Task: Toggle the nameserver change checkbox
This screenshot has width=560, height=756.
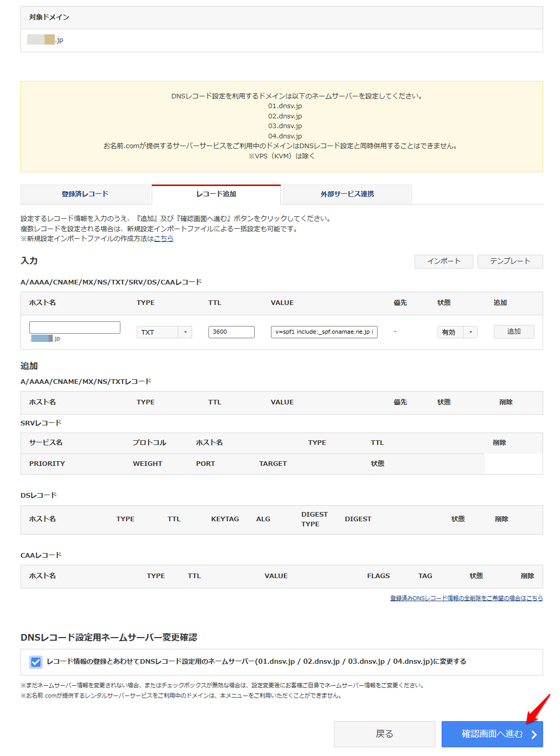Action: pyautogui.click(x=36, y=662)
